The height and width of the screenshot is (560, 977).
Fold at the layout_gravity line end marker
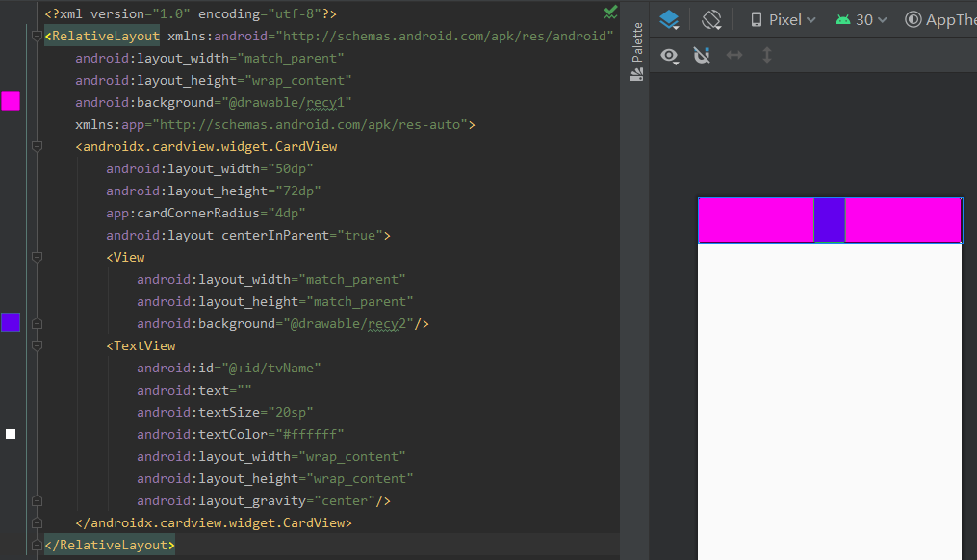(37, 500)
